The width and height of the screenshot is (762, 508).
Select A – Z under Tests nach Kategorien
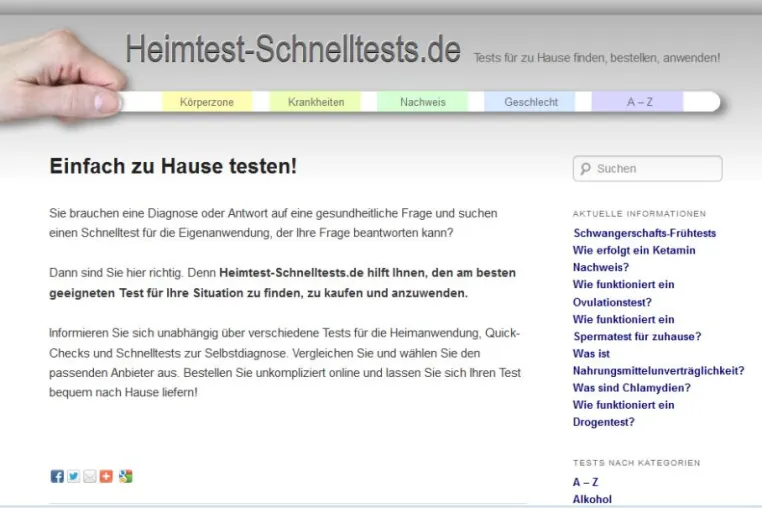click(585, 482)
